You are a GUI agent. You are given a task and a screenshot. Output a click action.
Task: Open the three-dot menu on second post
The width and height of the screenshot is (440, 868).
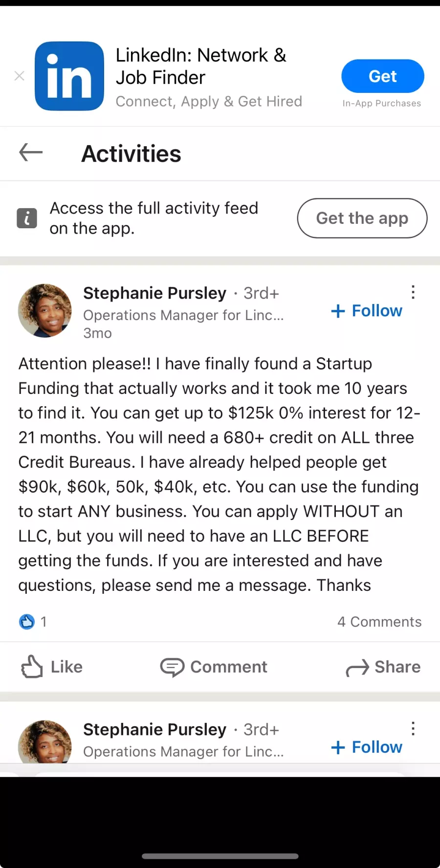pos(413,729)
